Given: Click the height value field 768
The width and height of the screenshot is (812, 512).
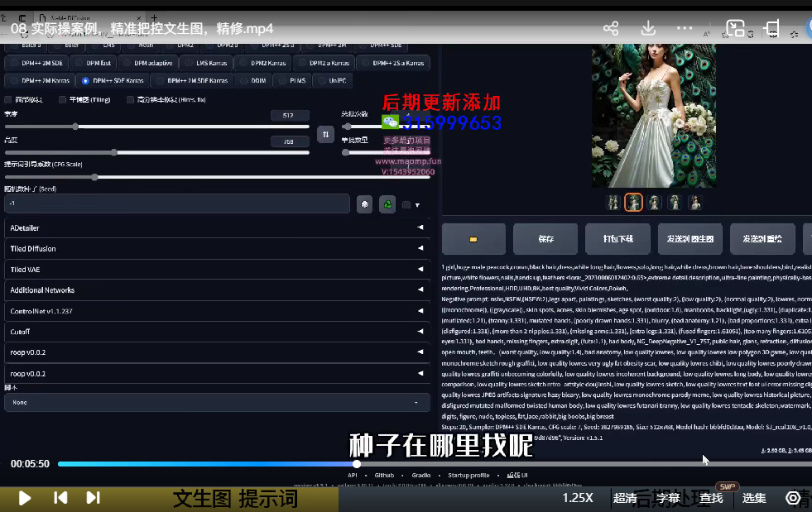Looking at the screenshot, I should [x=290, y=141].
